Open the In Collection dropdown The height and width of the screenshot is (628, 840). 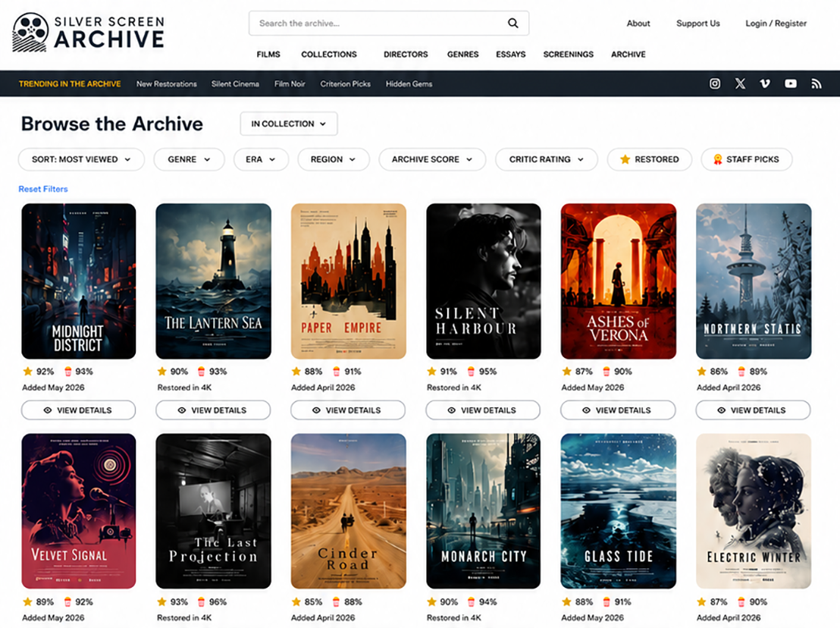click(289, 124)
